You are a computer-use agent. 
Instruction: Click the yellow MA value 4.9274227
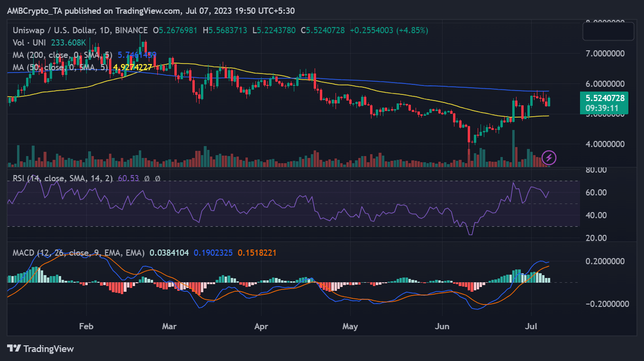(133, 67)
